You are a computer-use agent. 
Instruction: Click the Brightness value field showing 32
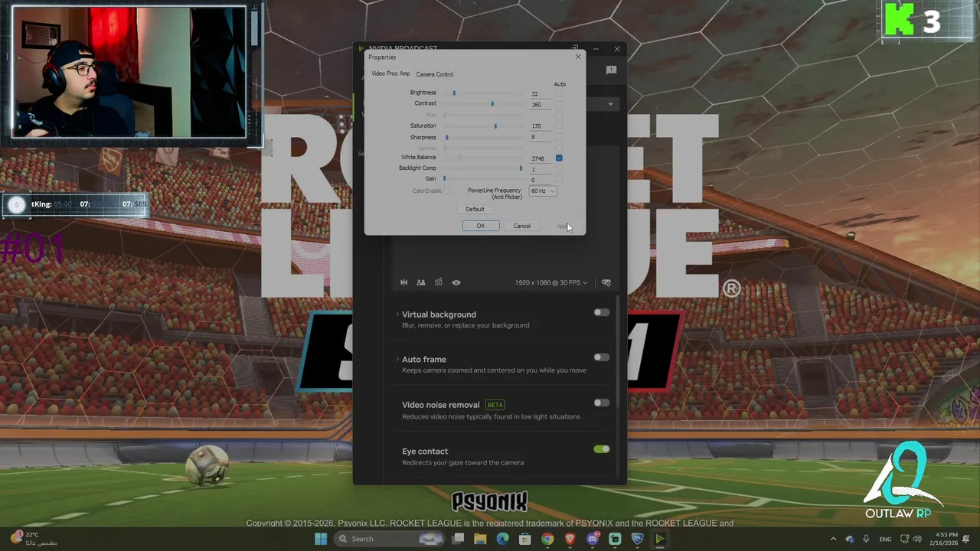[541, 93]
